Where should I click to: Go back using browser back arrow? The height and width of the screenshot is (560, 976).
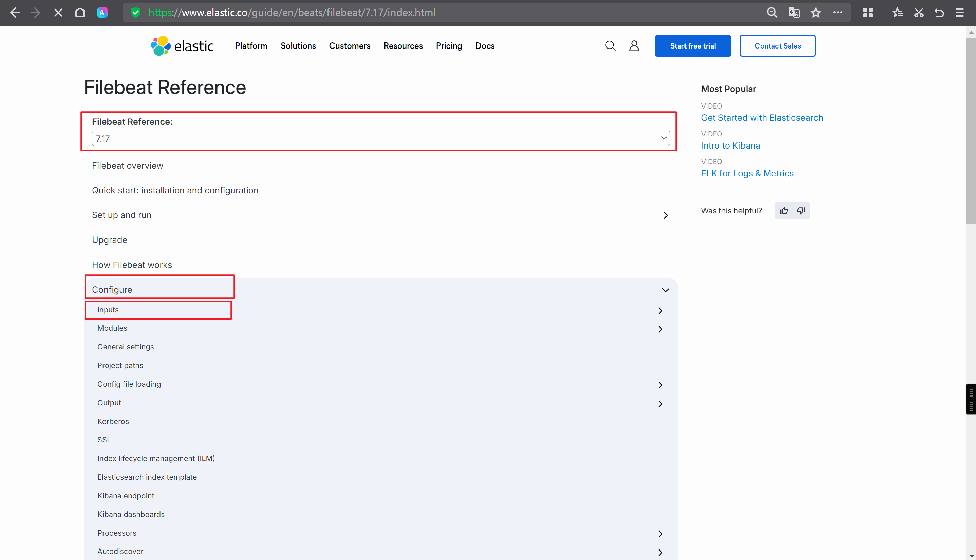(x=15, y=13)
